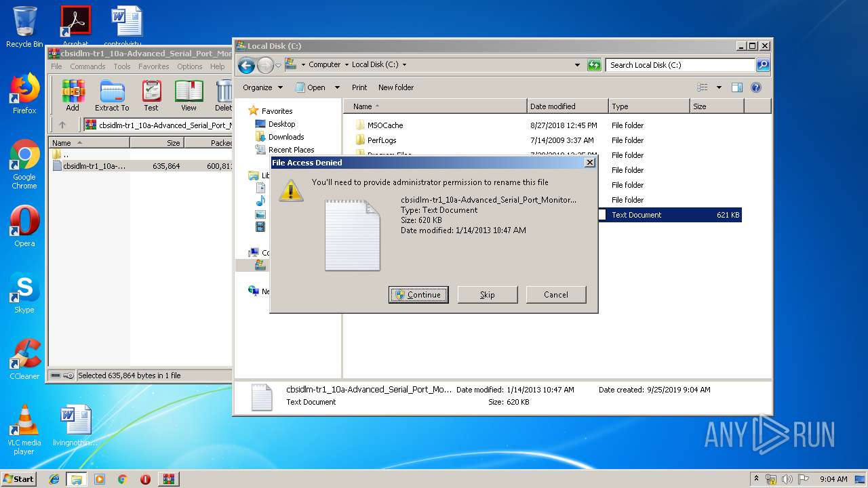Click the Recycle Bin desktop icon
The image size is (868, 488).
point(24,28)
